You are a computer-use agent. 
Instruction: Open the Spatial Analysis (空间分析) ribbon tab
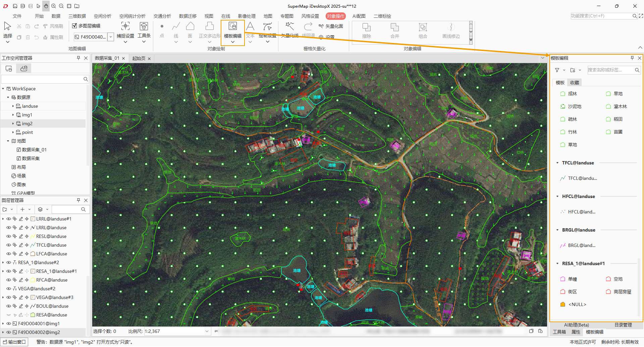pos(102,16)
